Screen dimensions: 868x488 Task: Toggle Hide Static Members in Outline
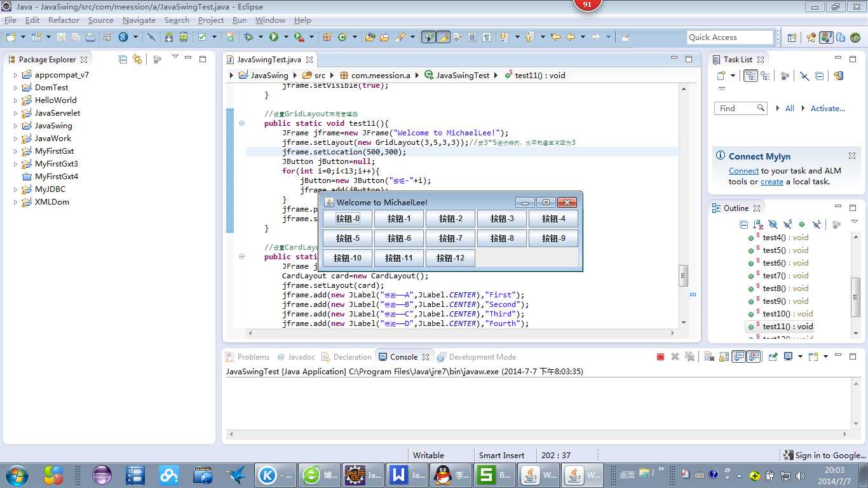coord(787,224)
